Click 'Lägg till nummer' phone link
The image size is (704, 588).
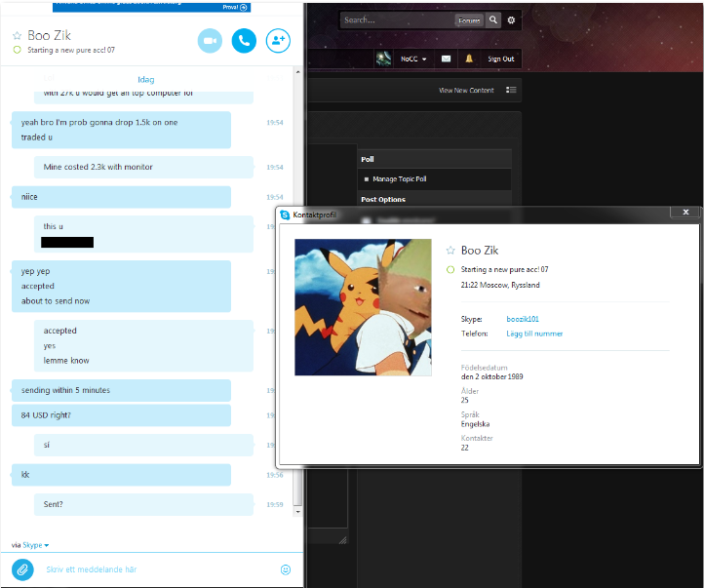(x=534, y=333)
